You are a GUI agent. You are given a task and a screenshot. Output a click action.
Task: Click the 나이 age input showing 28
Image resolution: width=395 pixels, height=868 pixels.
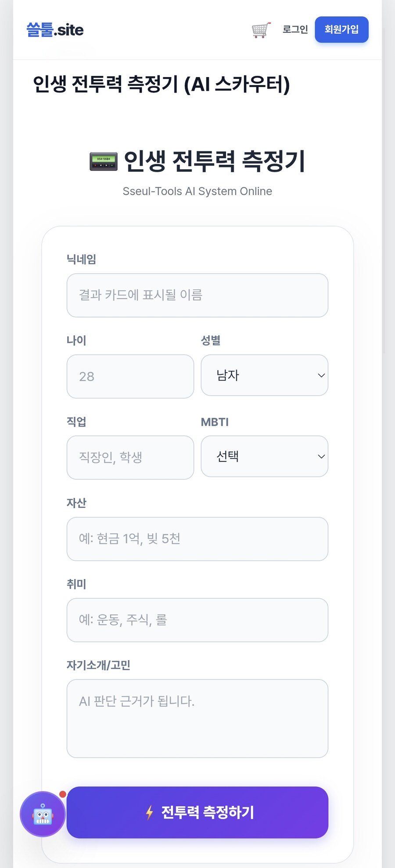click(x=130, y=377)
